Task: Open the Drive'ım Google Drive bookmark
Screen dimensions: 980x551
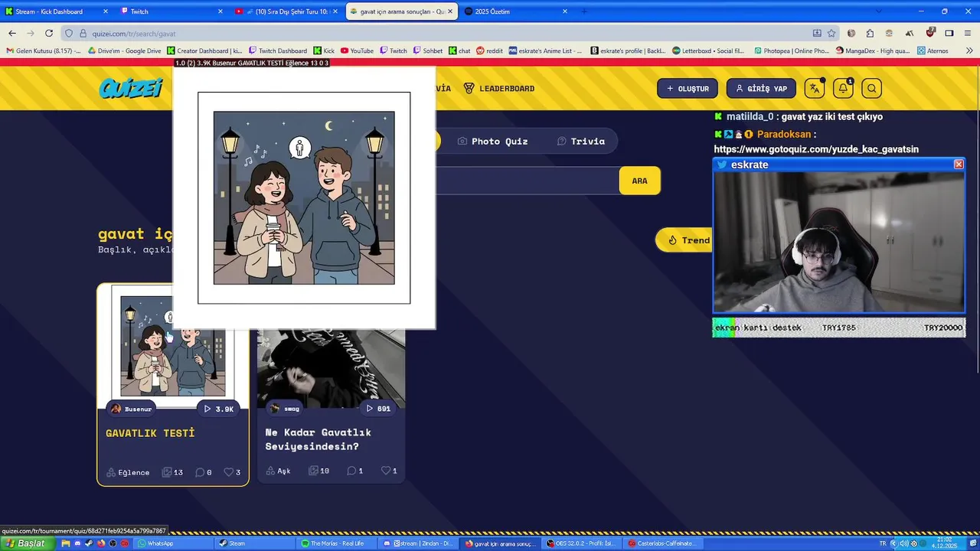Action: click(124, 51)
